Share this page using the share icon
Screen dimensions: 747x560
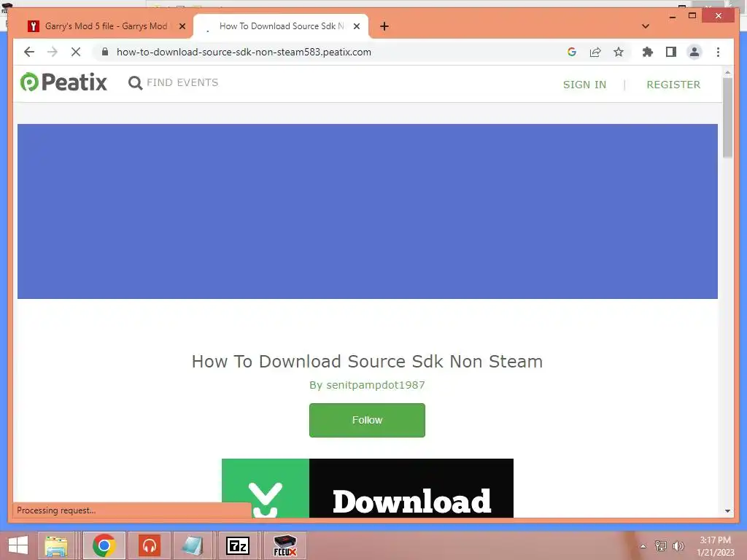pyautogui.click(x=595, y=52)
